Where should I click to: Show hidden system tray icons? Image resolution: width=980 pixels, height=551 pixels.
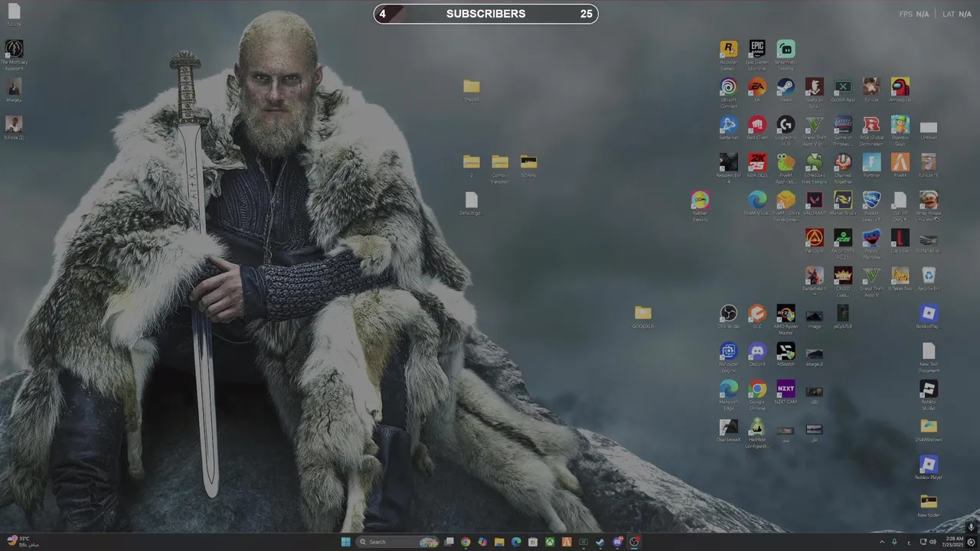pos(881,542)
